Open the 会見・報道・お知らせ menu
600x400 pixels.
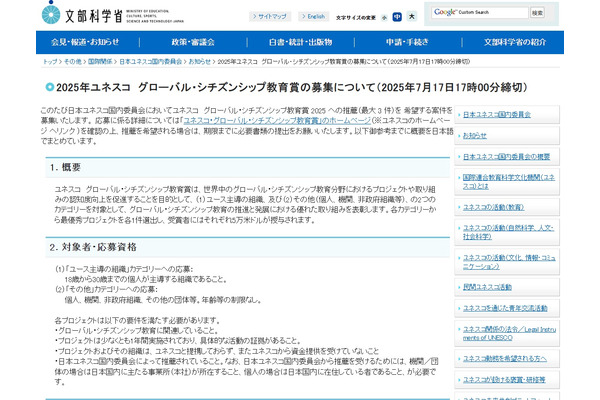click(x=85, y=42)
